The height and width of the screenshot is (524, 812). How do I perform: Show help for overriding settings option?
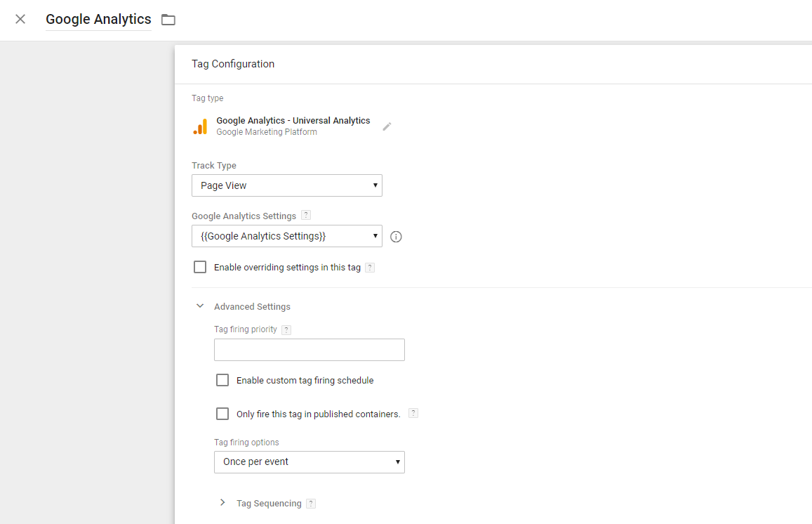click(370, 268)
